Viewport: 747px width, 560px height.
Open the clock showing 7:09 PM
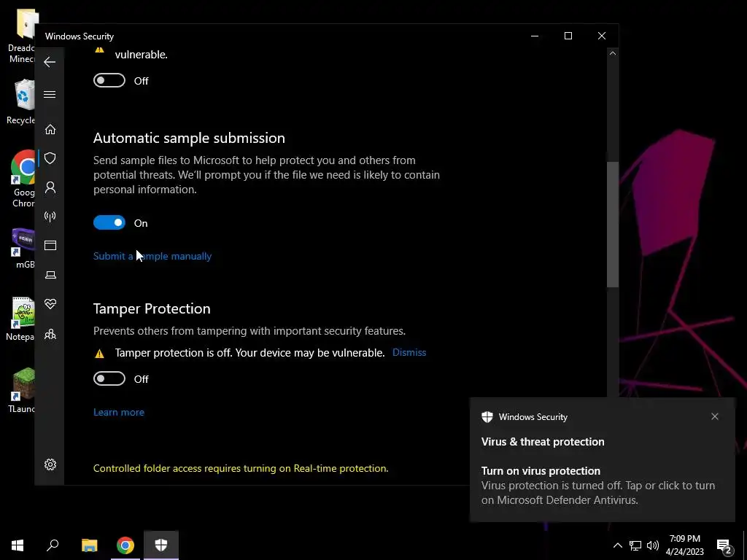coord(684,545)
